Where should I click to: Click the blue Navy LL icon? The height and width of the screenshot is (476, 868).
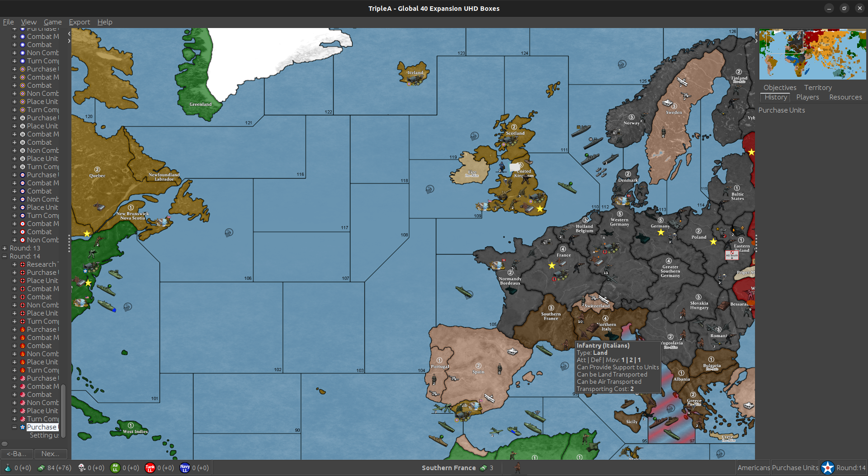click(x=185, y=468)
